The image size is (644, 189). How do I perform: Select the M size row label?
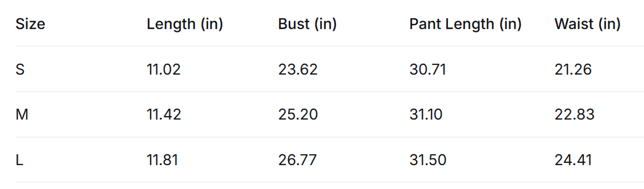click(x=22, y=115)
